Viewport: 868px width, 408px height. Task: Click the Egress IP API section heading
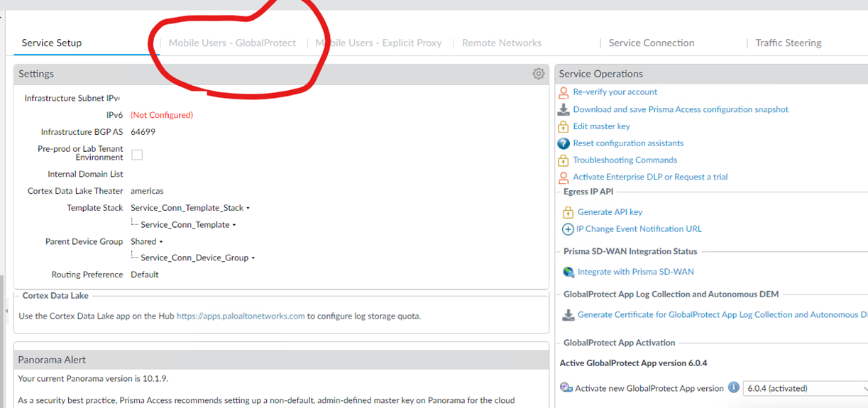pyautogui.click(x=588, y=192)
